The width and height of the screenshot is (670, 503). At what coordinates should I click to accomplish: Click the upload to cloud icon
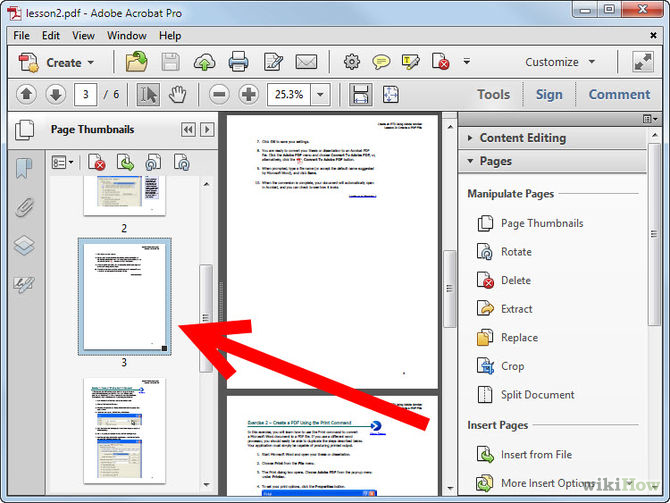[204, 62]
